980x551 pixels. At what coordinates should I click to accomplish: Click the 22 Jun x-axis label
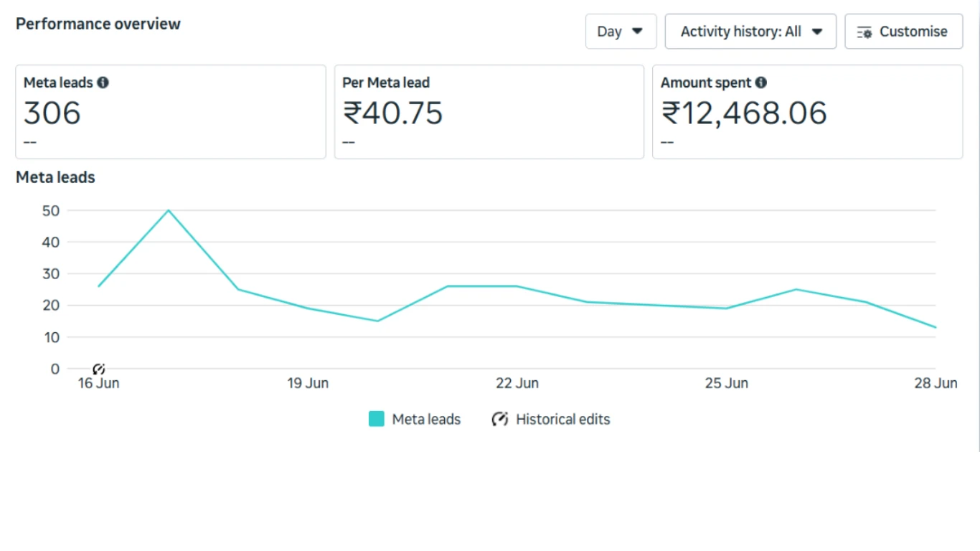click(517, 383)
